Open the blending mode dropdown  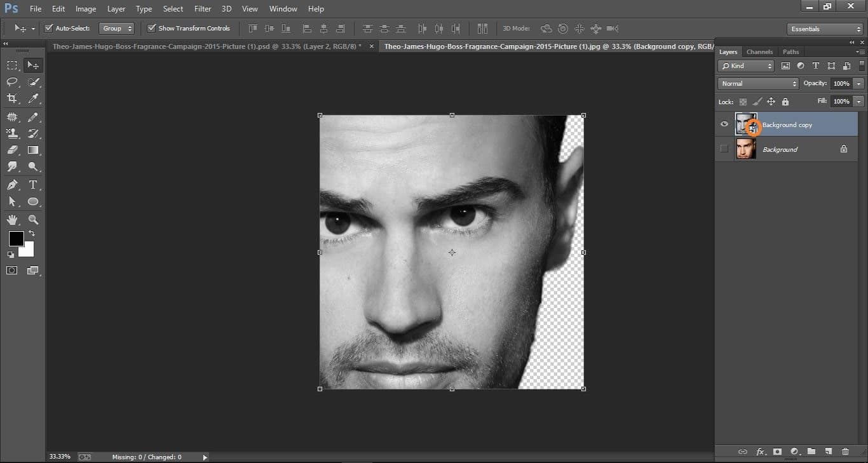click(757, 83)
